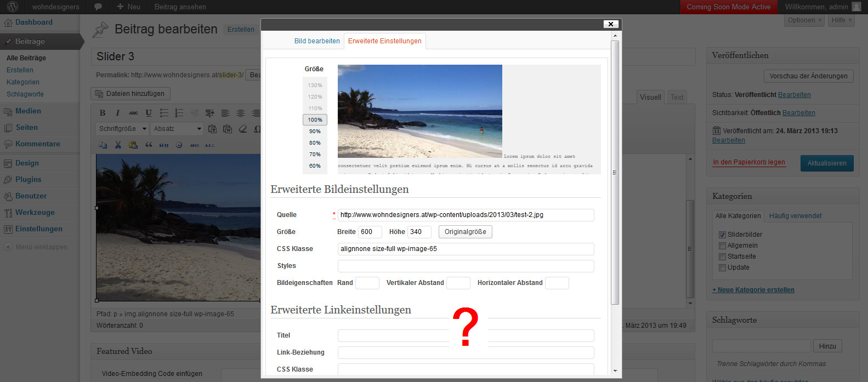This screenshot has height=382, width=868.
Task: Click the remove formatting eraser icon
Action: pyautogui.click(x=243, y=129)
